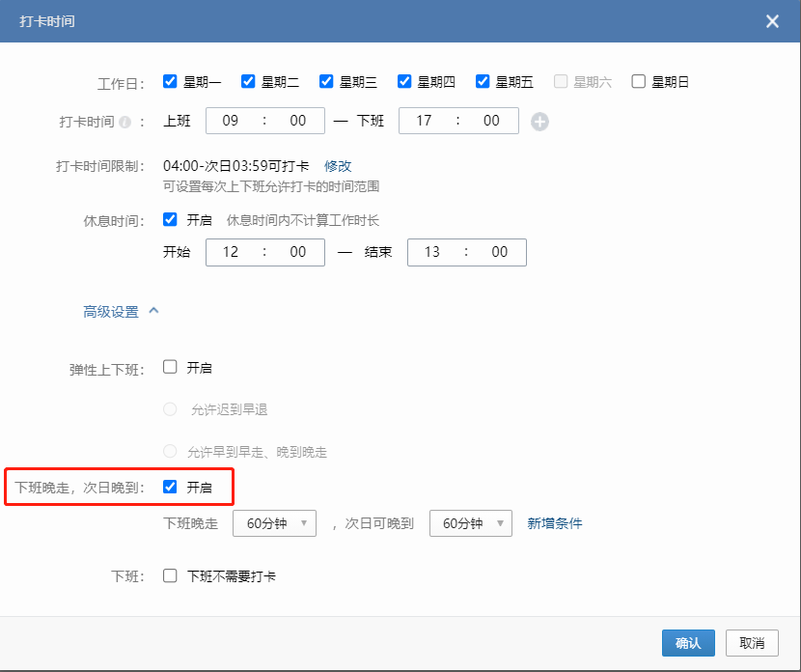Uncheck the 星期二 workday checkbox
The width and height of the screenshot is (801, 672).
tap(248, 81)
